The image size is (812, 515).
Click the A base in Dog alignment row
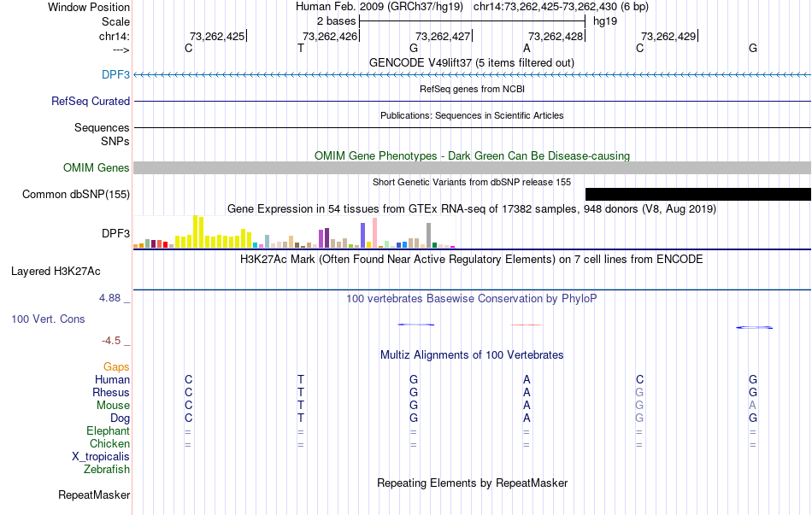527,418
